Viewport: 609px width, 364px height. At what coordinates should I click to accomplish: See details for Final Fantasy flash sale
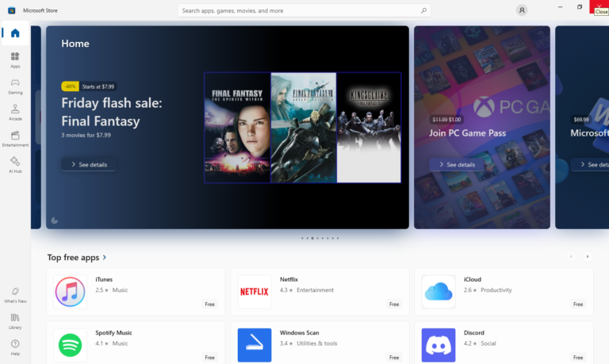coord(89,164)
